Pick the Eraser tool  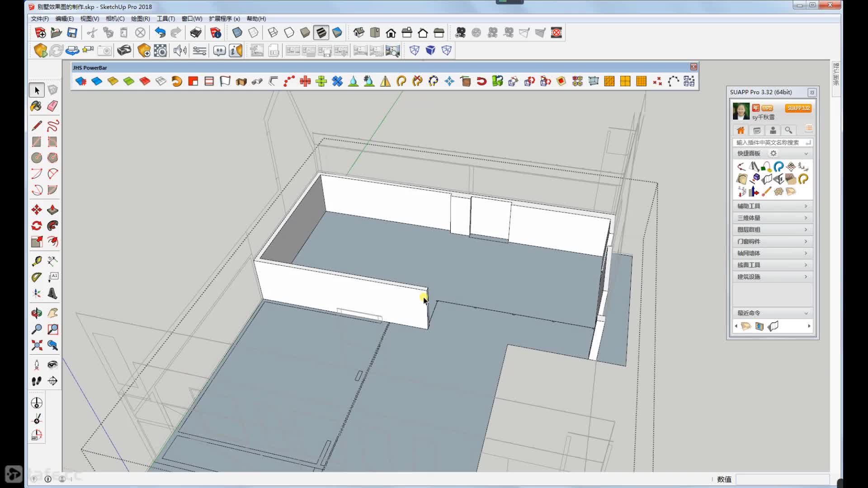pos(52,106)
